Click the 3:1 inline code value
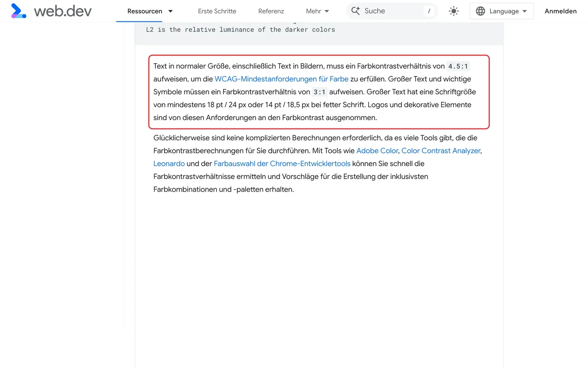 (319, 92)
